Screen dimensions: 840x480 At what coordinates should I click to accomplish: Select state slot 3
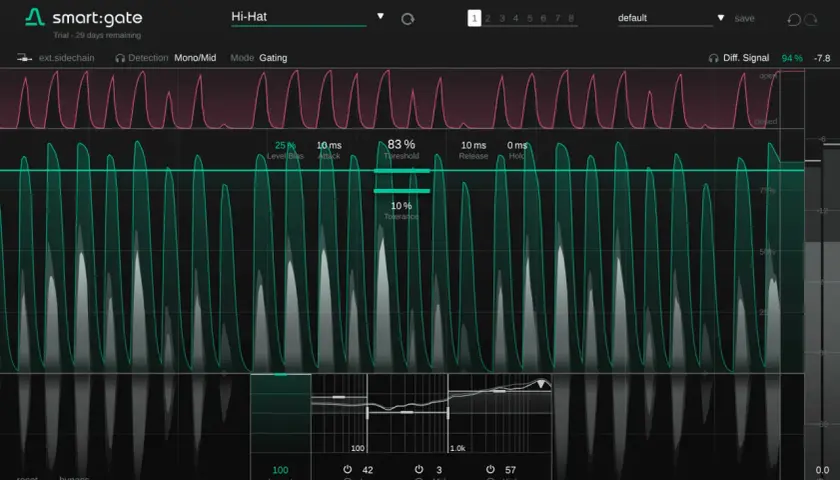pos(502,18)
